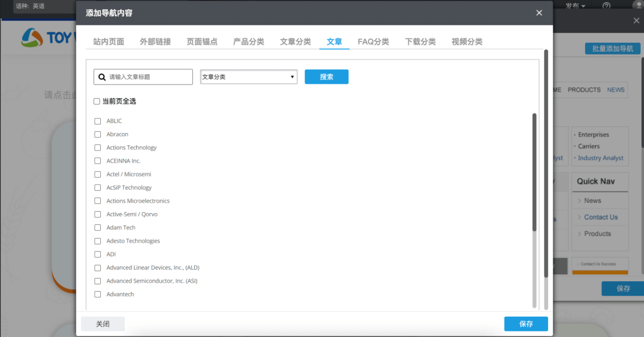Check the ABLIC article checkbox
This screenshot has height=337, width=644.
click(x=98, y=121)
